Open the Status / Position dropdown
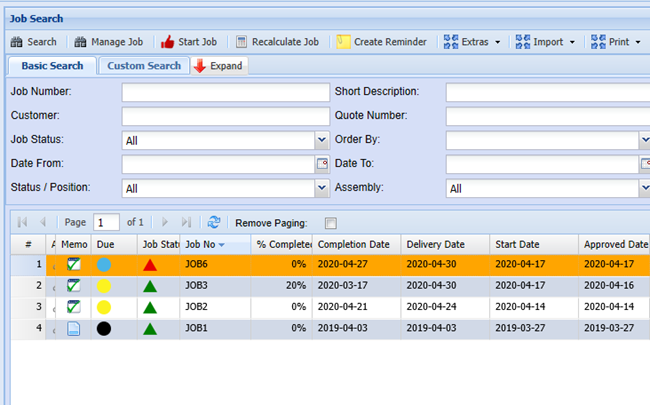The width and height of the screenshot is (650, 405). tap(321, 188)
